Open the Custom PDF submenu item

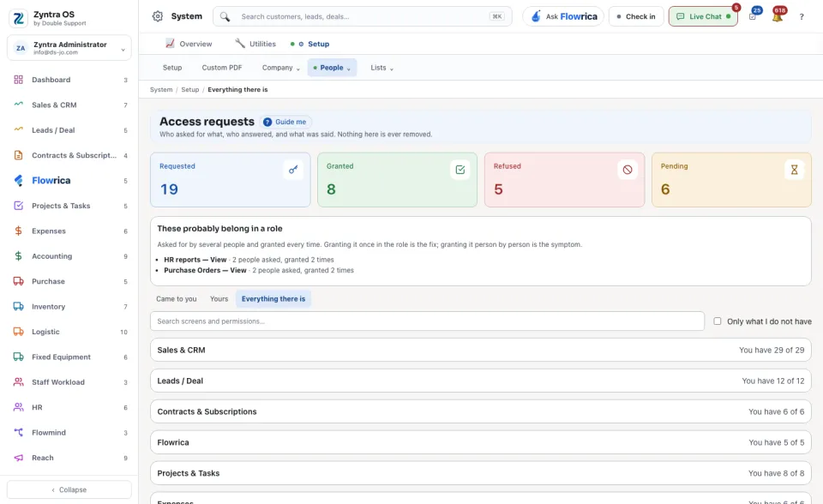(x=222, y=68)
